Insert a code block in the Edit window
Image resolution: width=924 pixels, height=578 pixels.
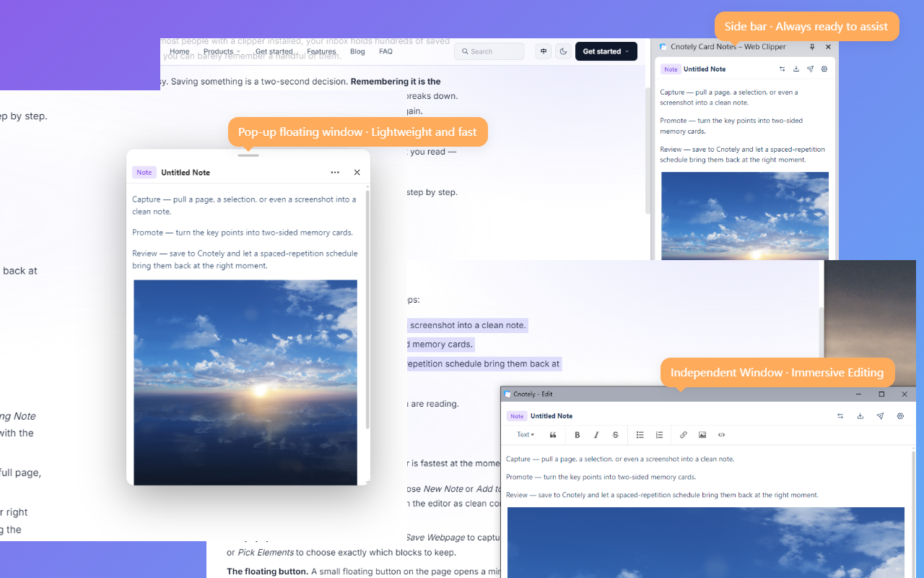(x=721, y=435)
